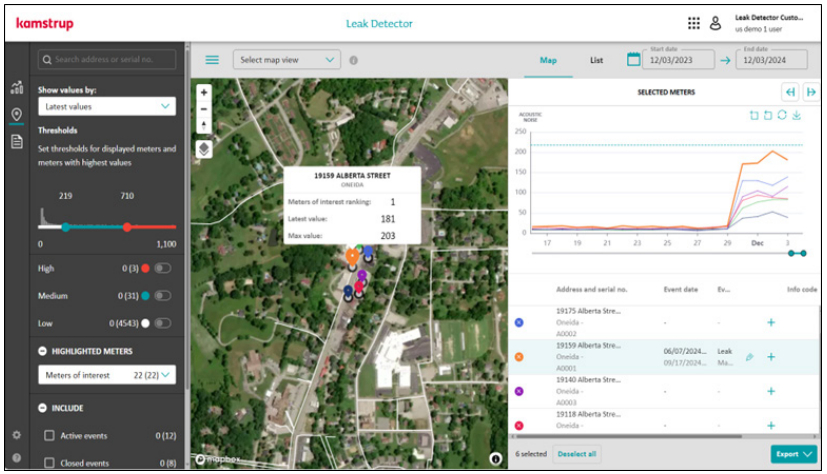Viewport: 827px width, 474px height.
Task: Add event for 19140 Alberta Street row
Action: coord(771,391)
